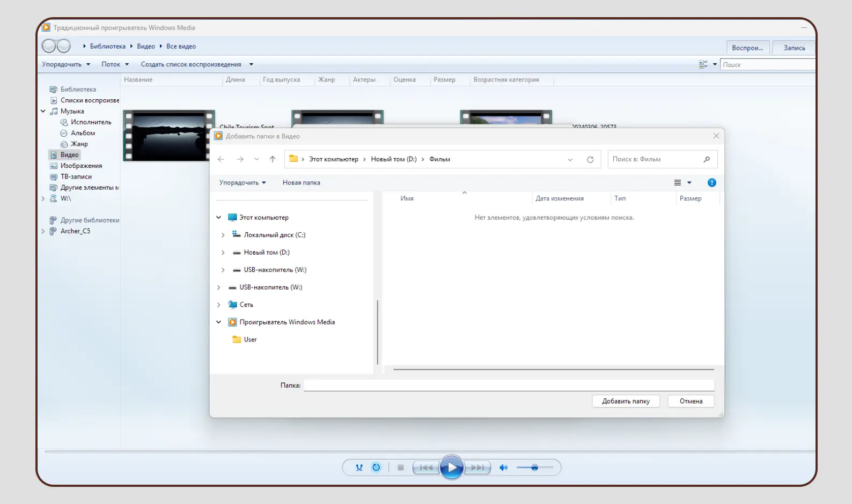
Task: Click the large Play button
Action: pyautogui.click(x=452, y=468)
